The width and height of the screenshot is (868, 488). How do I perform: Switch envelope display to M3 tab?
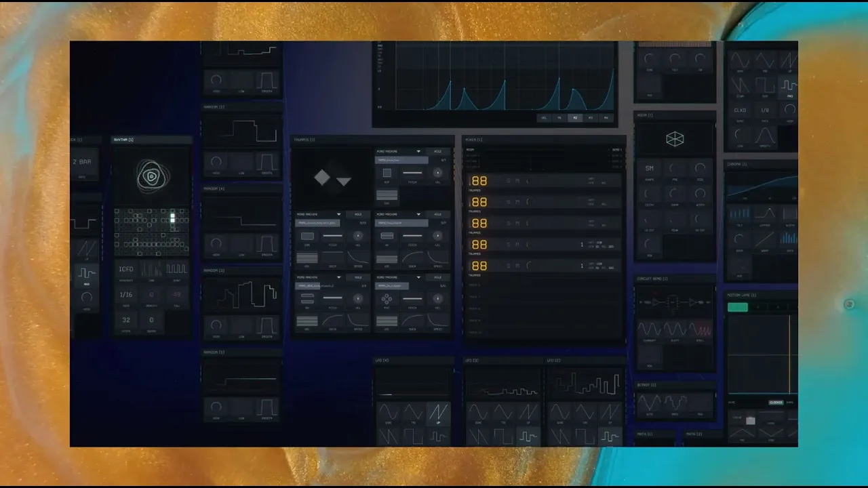(591, 117)
